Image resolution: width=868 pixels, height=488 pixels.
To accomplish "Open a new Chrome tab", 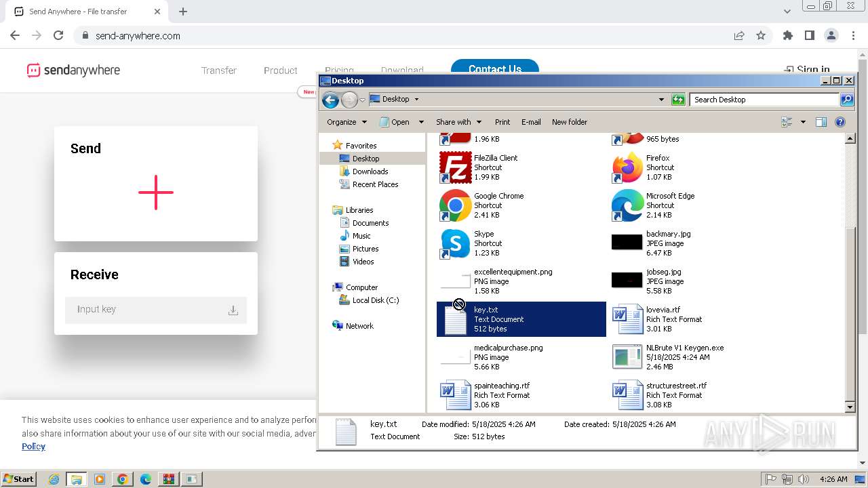I will tap(183, 12).
